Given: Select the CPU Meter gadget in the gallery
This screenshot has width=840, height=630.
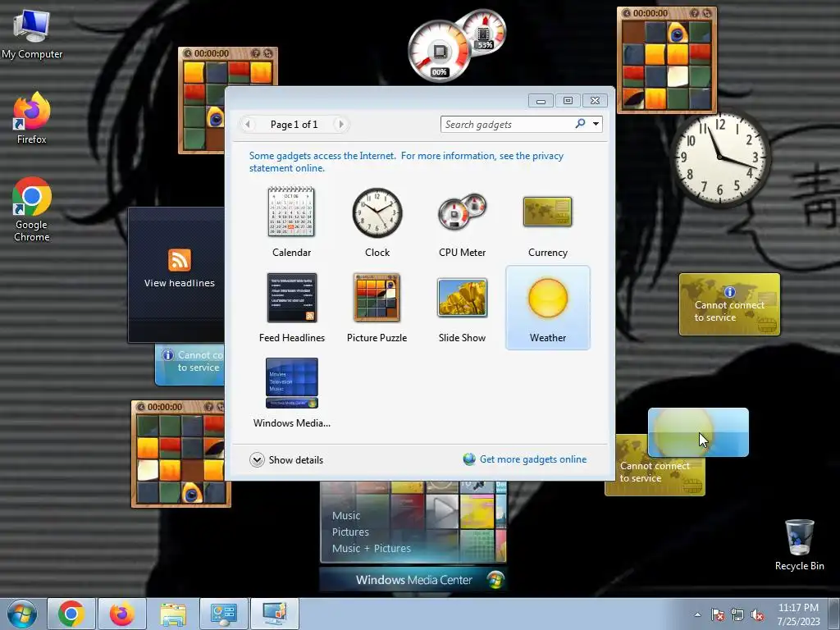Looking at the screenshot, I should (x=463, y=222).
